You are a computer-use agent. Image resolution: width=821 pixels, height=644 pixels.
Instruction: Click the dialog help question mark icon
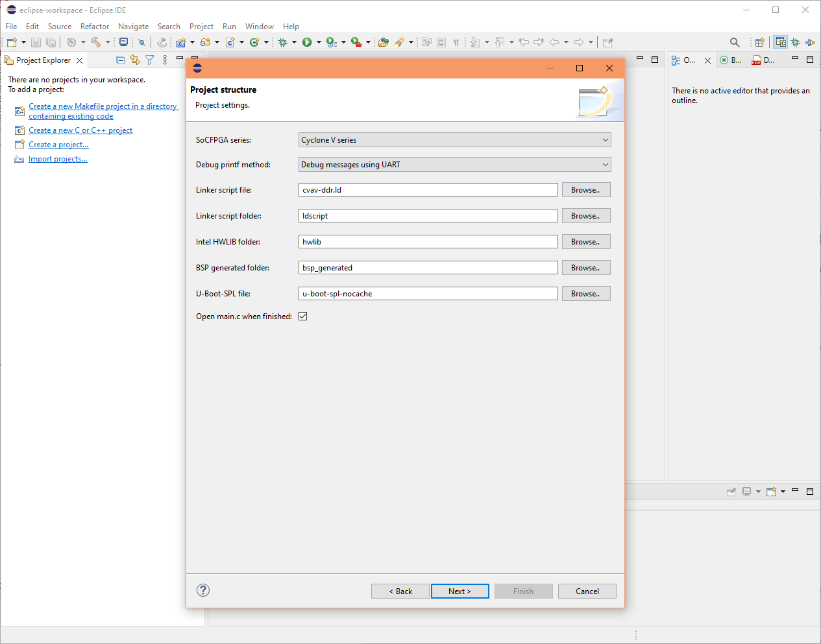[203, 590]
